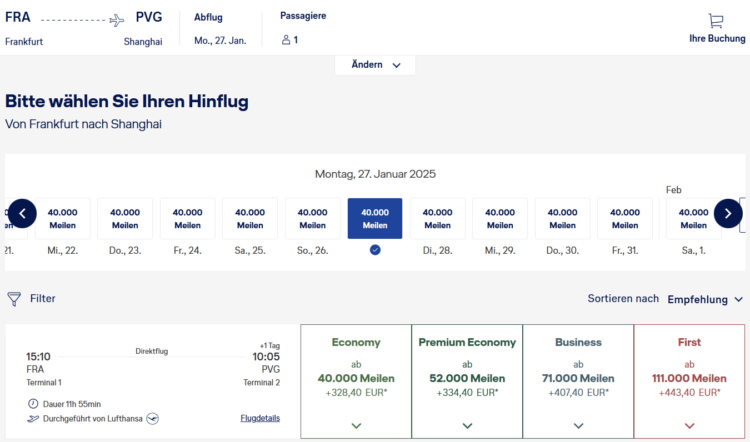Expand Premium Economy fare chevron
Screen dimensions: 750x442
click(467, 426)
